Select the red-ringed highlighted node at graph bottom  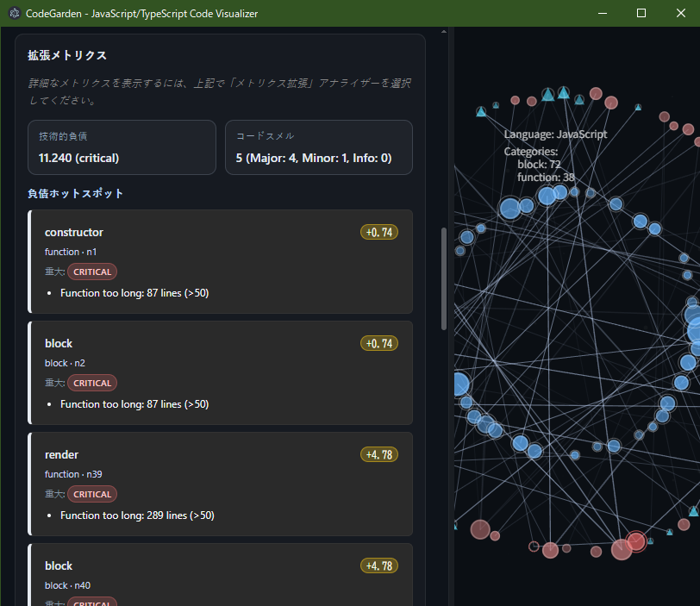pyautogui.click(x=636, y=541)
